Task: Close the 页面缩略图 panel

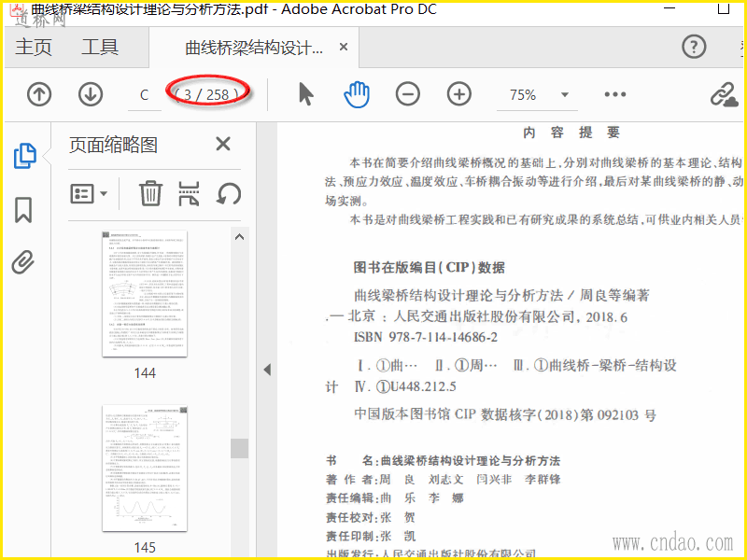Action: point(223,144)
